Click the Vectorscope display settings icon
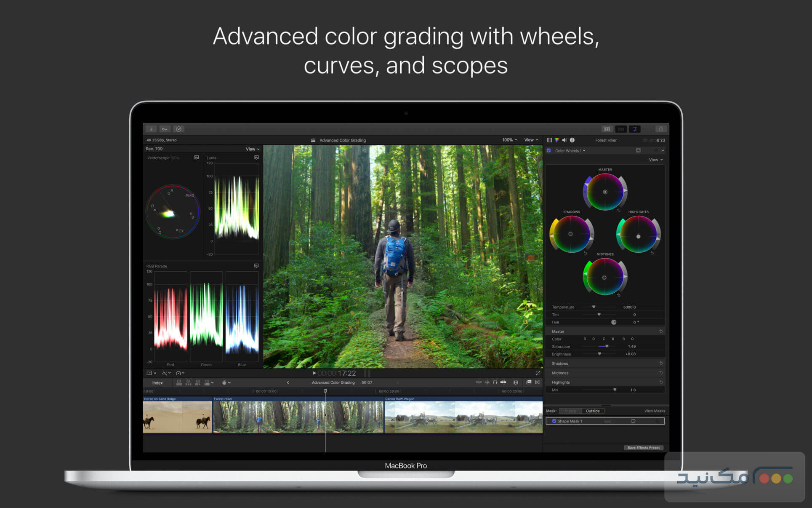This screenshot has width=812, height=508. coord(196,157)
